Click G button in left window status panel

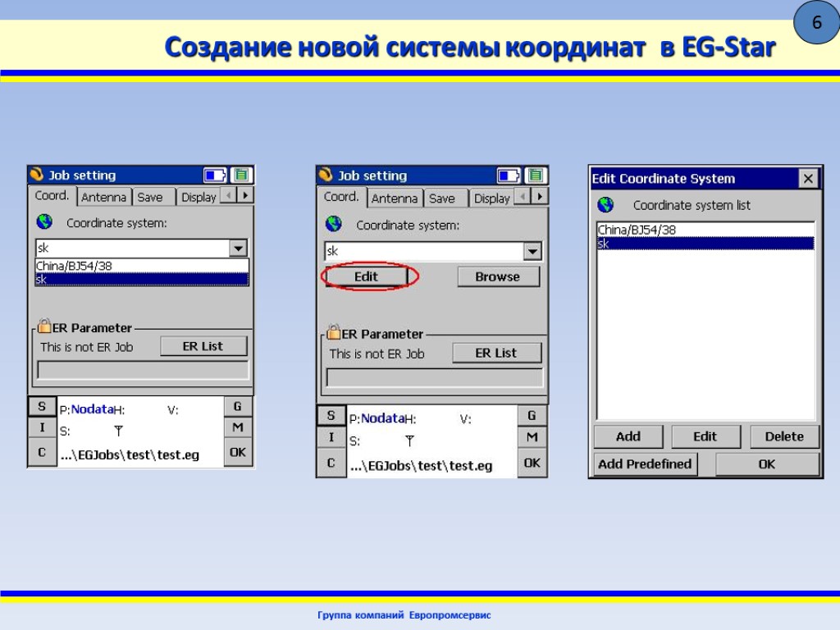click(x=238, y=407)
